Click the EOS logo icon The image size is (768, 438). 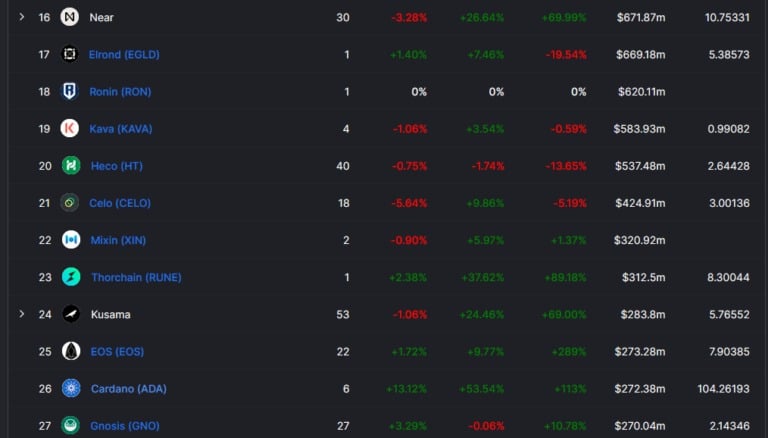[70, 350]
